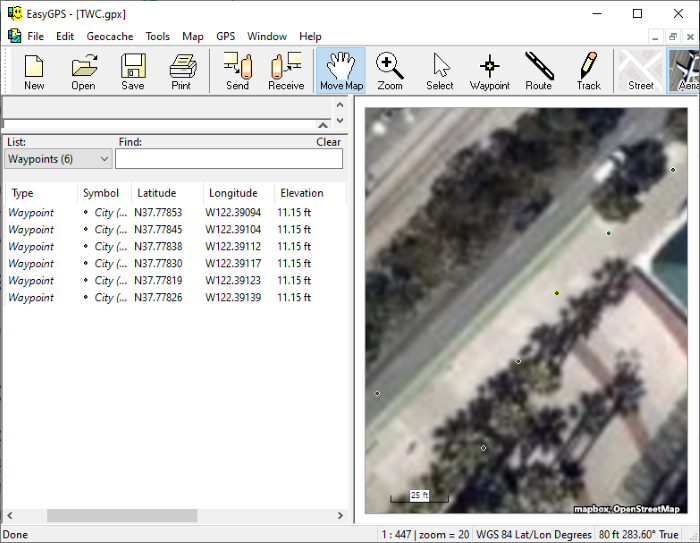Click the Clear link above the Find field
Image resolution: width=700 pixels, height=543 pixels.
pos(328,142)
